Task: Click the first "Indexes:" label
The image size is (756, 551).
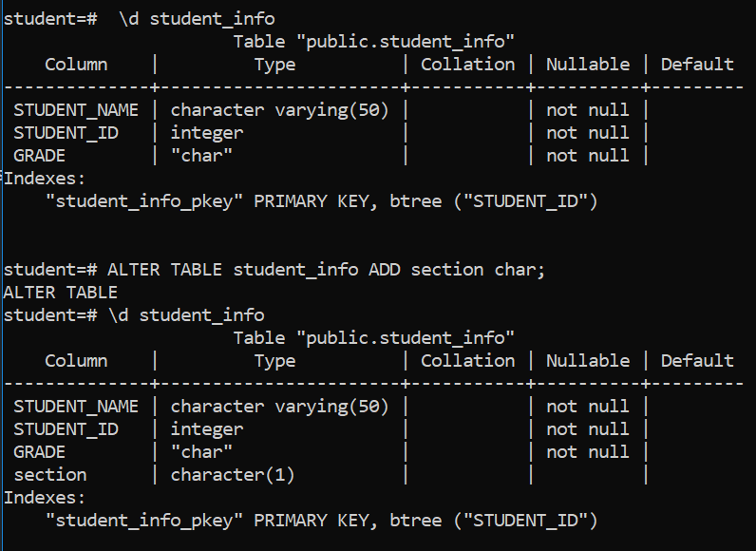Action: [x=45, y=179]
